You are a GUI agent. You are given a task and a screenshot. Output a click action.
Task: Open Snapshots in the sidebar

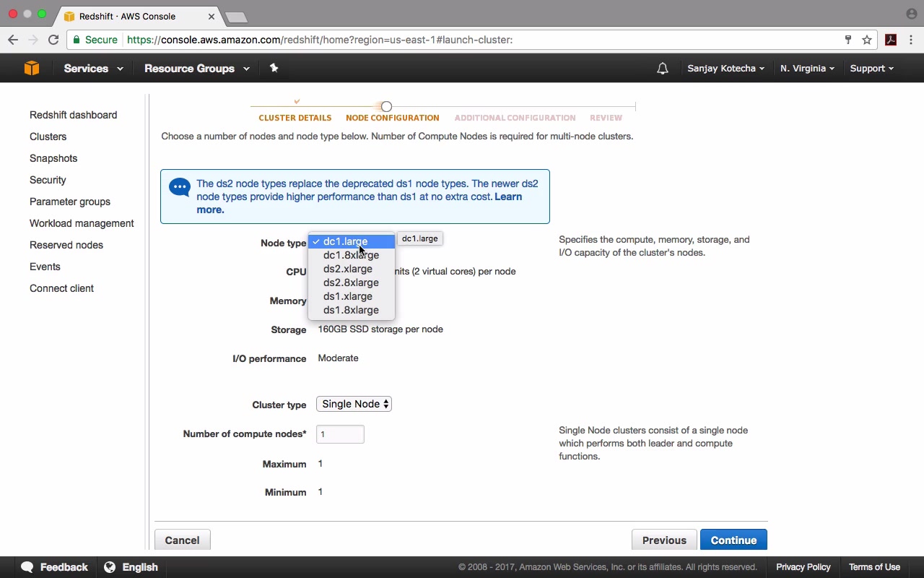pyautogui.click(x=53, y=158)
